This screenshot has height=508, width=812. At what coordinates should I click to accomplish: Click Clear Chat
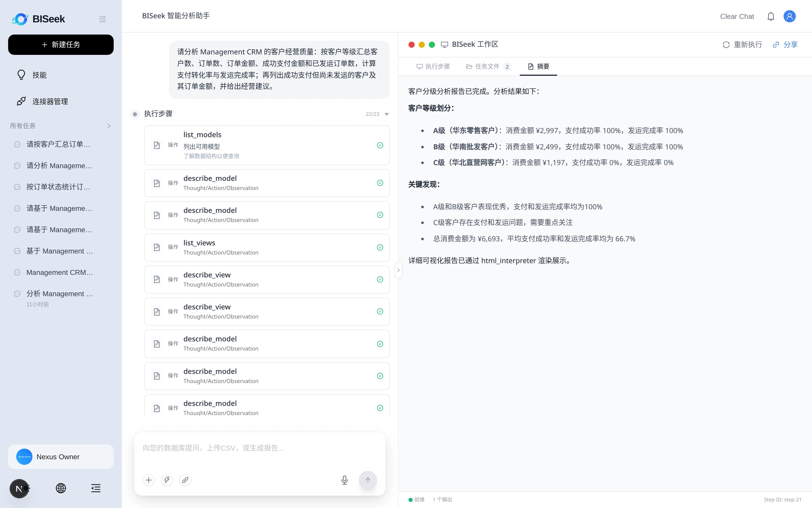[x=737, y=17]
